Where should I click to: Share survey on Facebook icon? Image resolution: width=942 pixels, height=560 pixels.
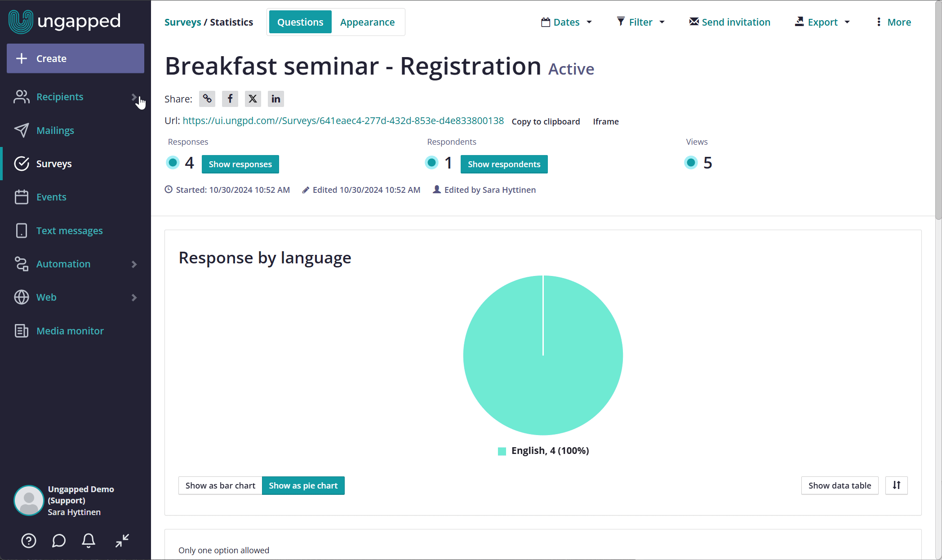(x=230, y=99)
